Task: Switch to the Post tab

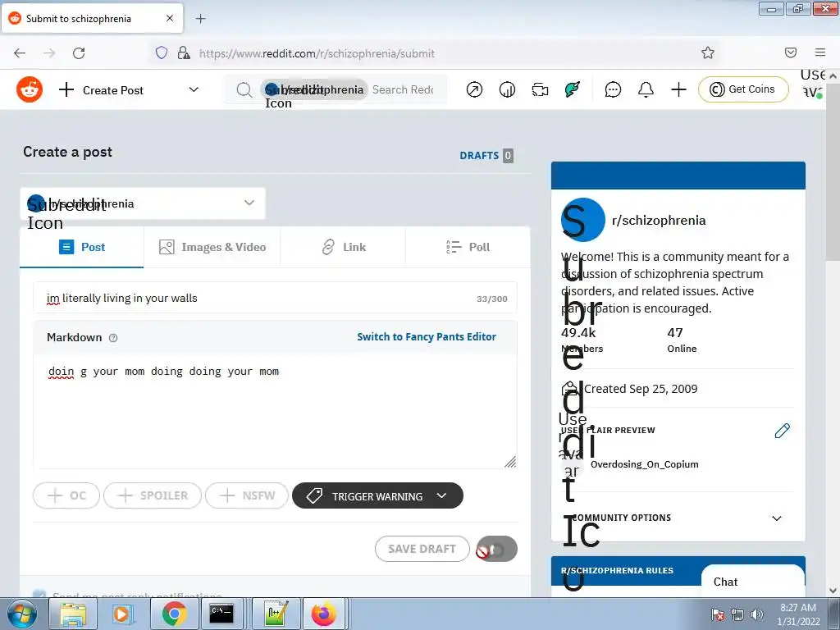Action: tap(81, 247)
